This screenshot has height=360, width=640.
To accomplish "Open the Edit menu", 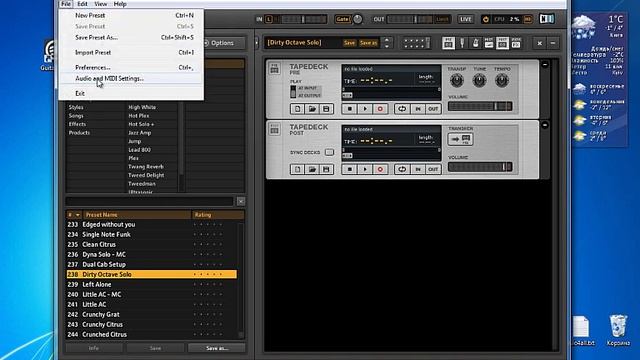I will tap(82, 4).
